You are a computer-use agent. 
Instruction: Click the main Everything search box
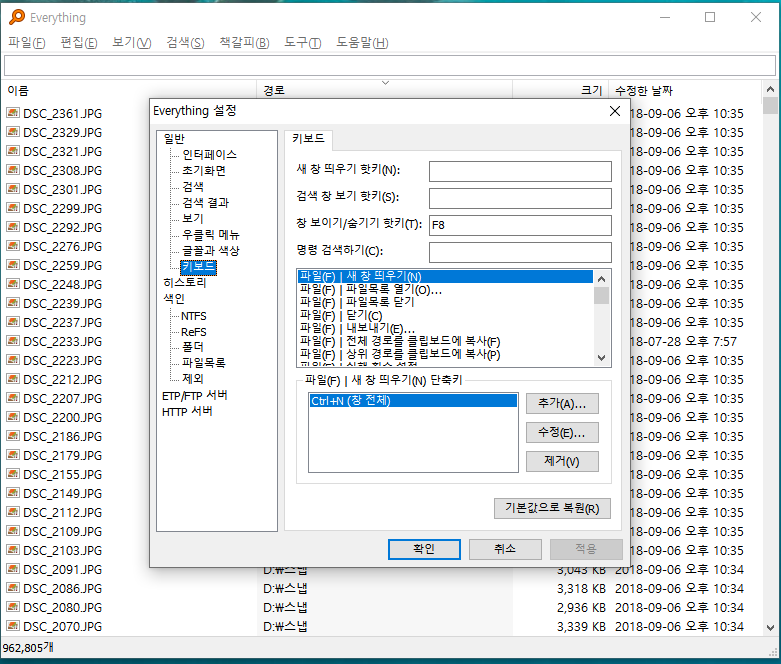(390, 65)
